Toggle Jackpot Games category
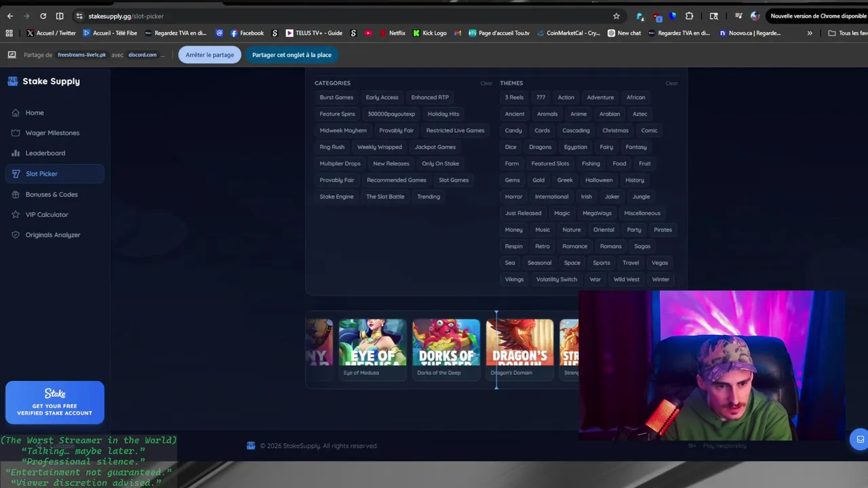Screen dimensions: 868x488 (435, 147)
